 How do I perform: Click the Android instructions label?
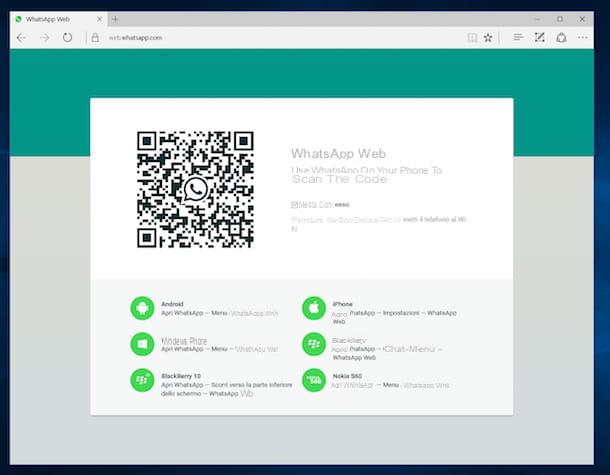click(172, 304)
